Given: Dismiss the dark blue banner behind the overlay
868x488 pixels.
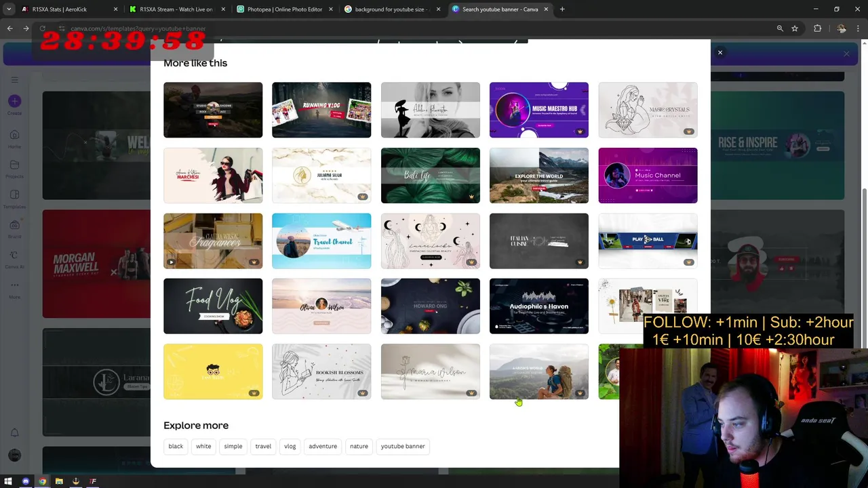Looking at the screenshot, I should pyautogui.click(x=846, y=54).
